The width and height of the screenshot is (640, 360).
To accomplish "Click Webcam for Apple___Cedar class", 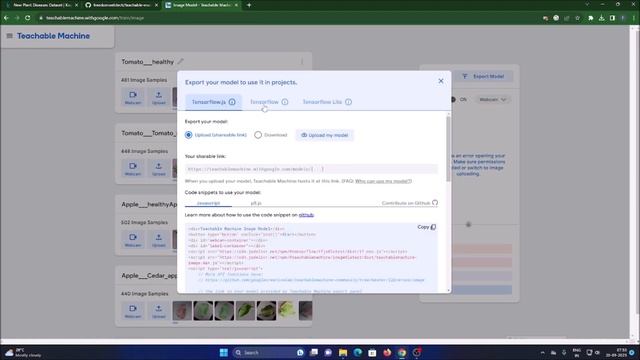I will coord(133,311).
